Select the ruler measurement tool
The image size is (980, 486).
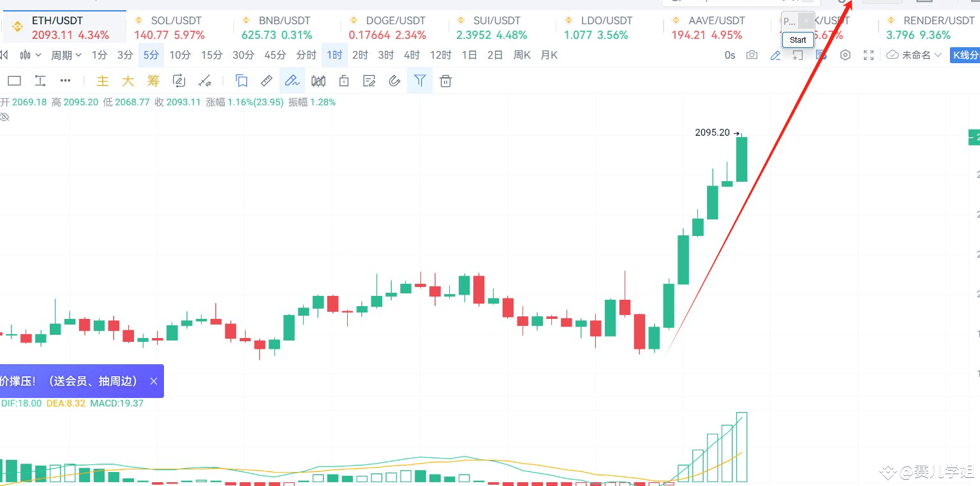pyautogui.click(x=267, y=81)
